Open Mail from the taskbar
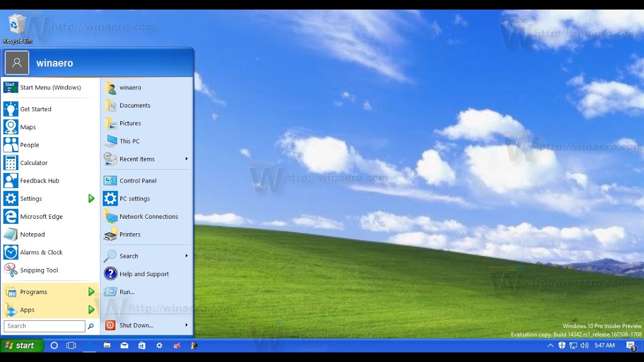This screenshot has width=644, height=362. (124, 345)
